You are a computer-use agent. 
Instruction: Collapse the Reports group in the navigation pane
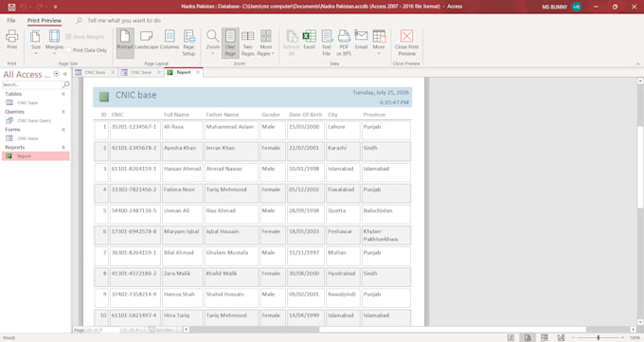(63, 147)
